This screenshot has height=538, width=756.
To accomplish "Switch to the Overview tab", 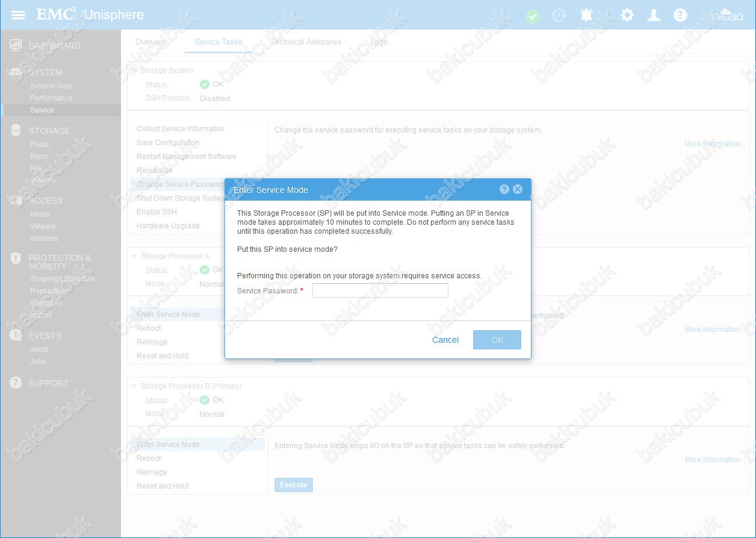I will tap(150, 42).
